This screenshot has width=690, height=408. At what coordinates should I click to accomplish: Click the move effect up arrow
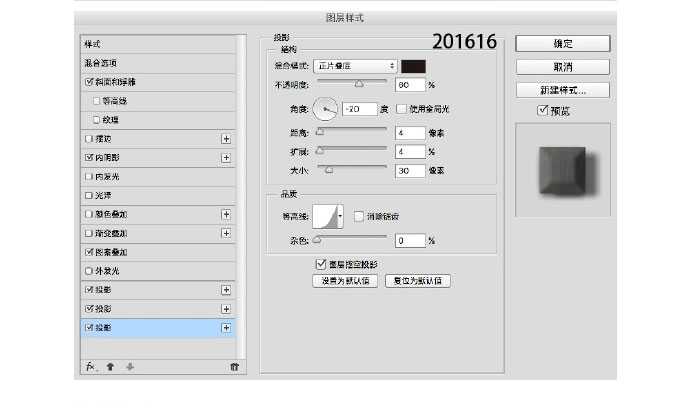point(110,366)
